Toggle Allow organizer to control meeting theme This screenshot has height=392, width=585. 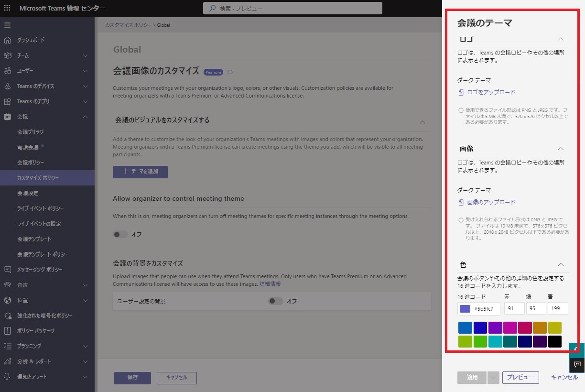[120, 234]
